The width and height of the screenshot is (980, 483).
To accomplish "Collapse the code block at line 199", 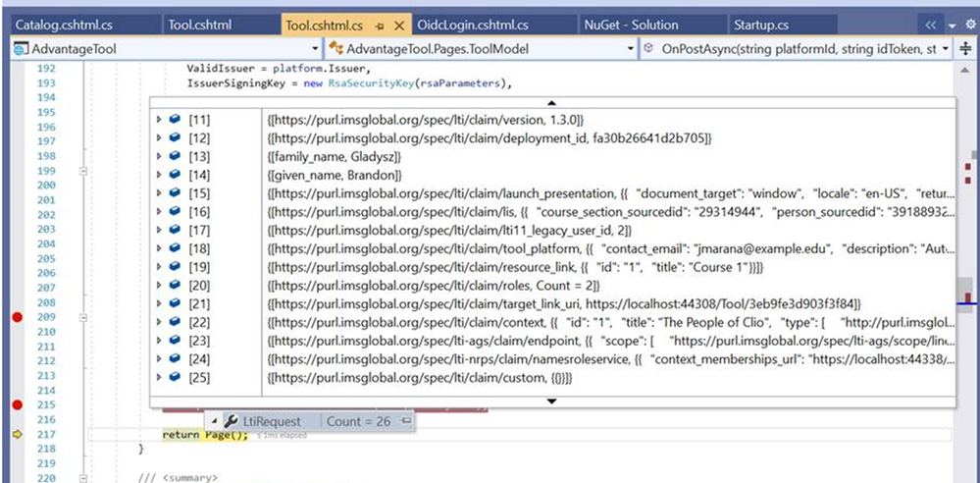I will click(x=83, y=171).
